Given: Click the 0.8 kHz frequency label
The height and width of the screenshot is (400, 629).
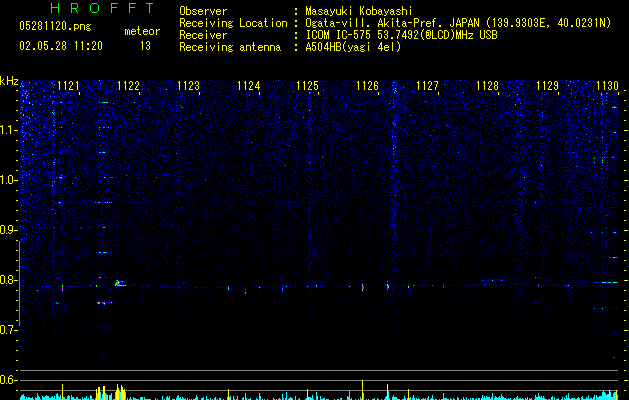Looking at the screenshot, I should coord(8,280).
